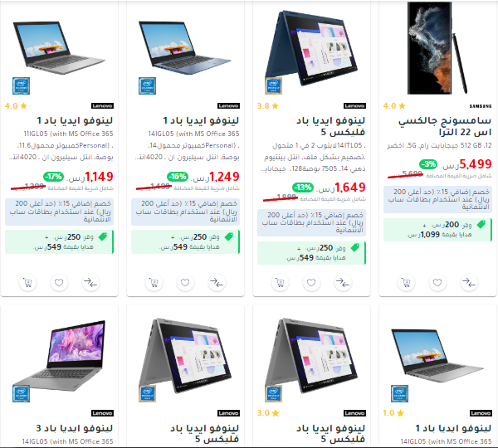Compare the Lenovo IdeaPad 1 priced 1,149

tap(90, 283)
